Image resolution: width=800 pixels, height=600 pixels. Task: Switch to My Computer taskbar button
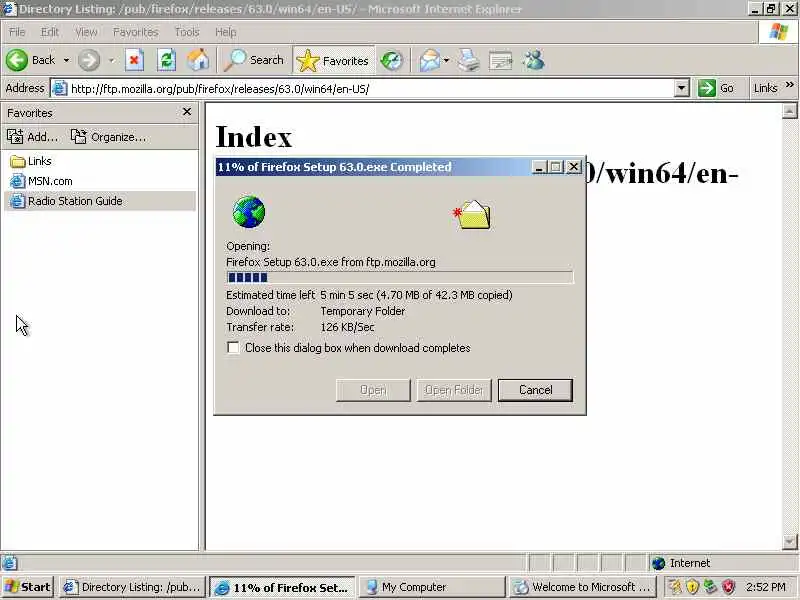(x=432, y=587)
